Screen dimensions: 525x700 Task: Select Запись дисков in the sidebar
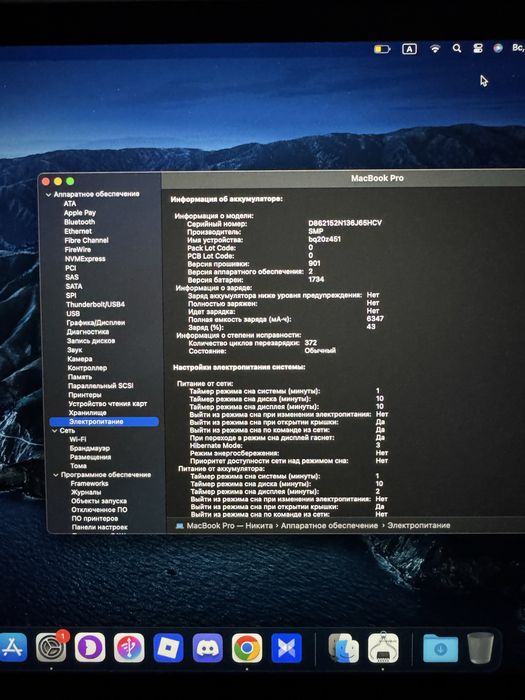[x=91, y=341]
